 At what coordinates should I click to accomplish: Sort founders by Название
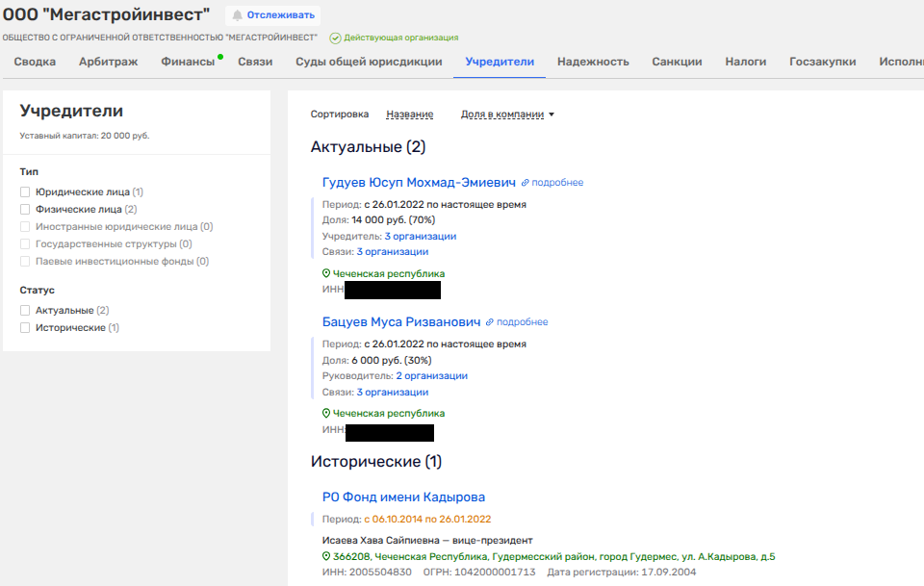click(x=409, y=115)
